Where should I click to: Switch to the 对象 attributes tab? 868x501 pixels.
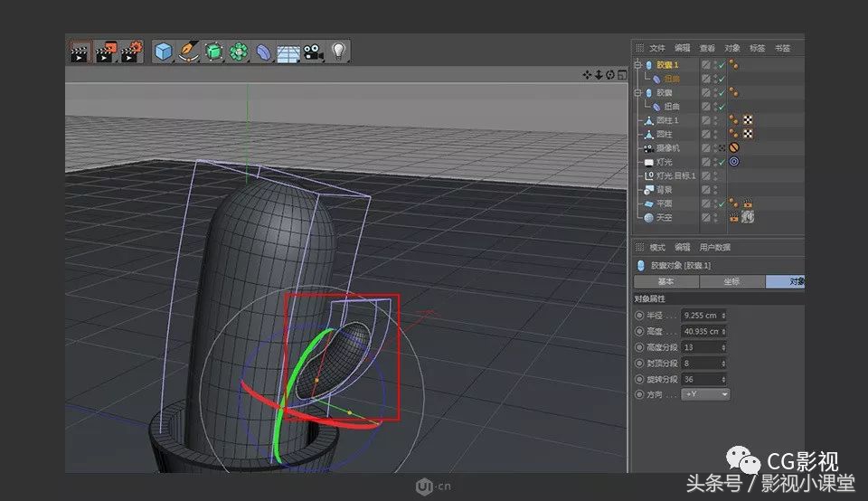786,282
